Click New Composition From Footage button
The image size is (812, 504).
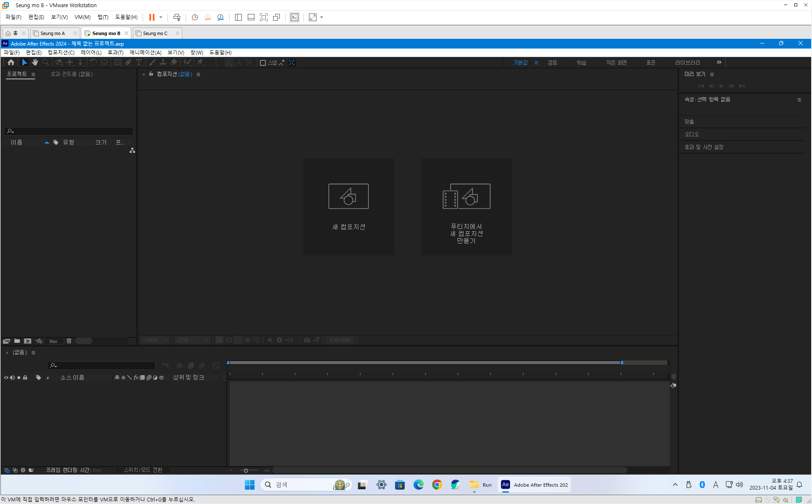pos(466,207)
